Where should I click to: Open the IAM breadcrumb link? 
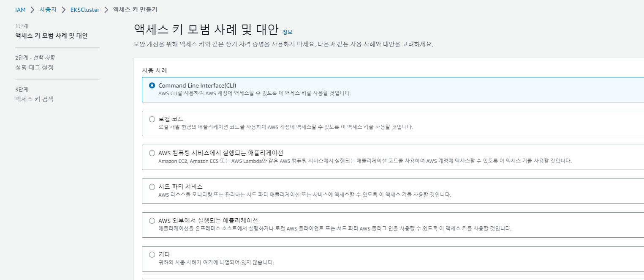(20, 10)
